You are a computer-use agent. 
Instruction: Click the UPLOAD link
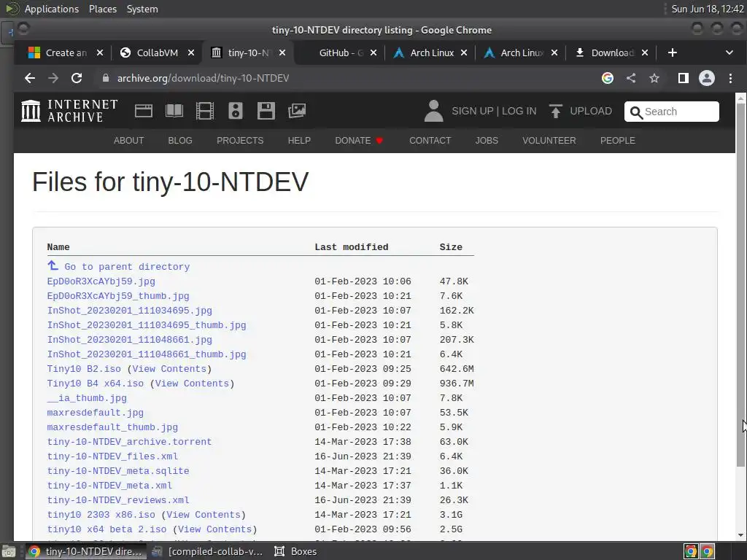click(591, 111)
